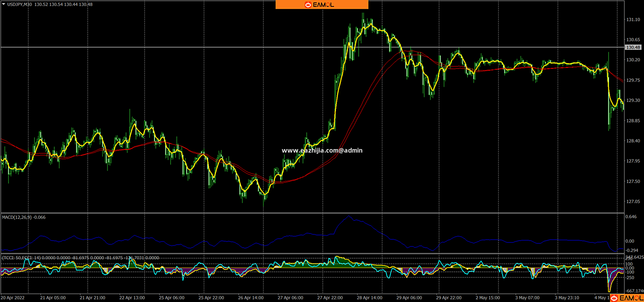This screenshot has width=644, height=302.
Task: Click the 27 Apr 22:00 time label
Action: 330,298
